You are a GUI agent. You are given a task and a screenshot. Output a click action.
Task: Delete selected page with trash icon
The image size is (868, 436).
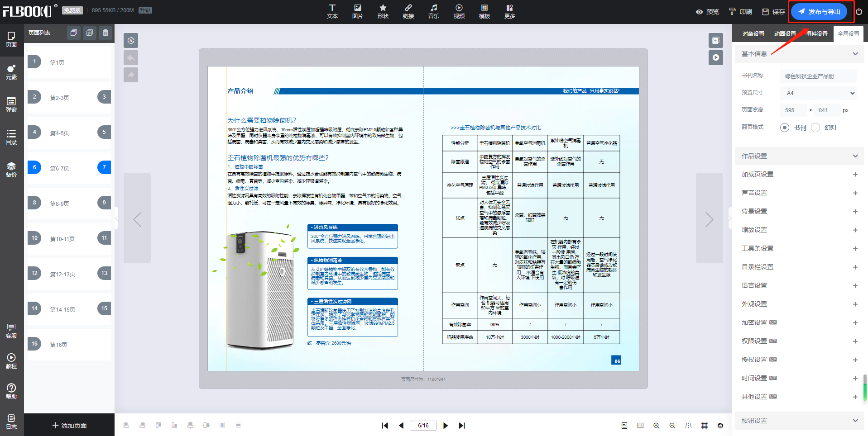click(106, 33)
